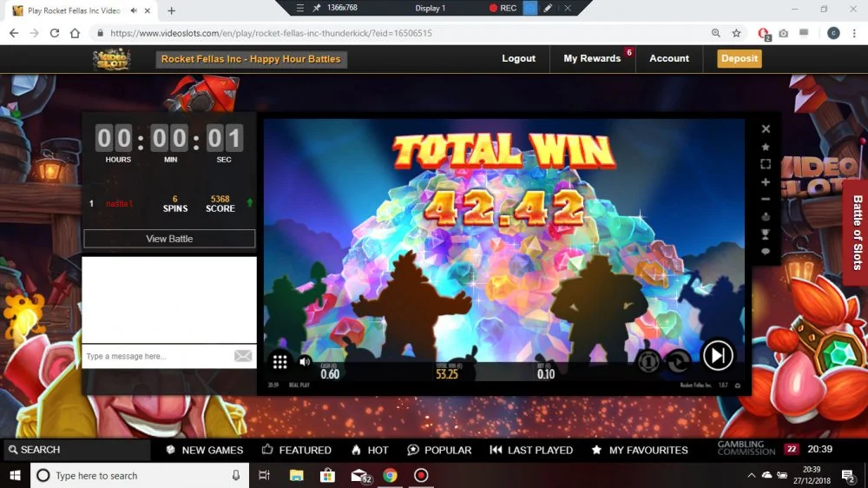Image resolution: width=868 pixels, height=488 pixels.
Task: Open the HOT games category
Action: 370,450
